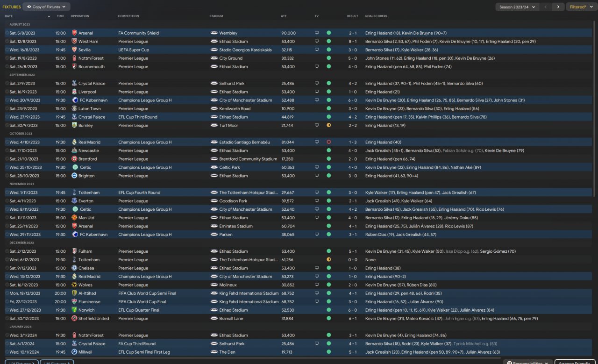Viewport: 598px width, 364px height.
Task: Toggle the selection circle for Wed, 16/8/2023
Action: tap(7, 50)
